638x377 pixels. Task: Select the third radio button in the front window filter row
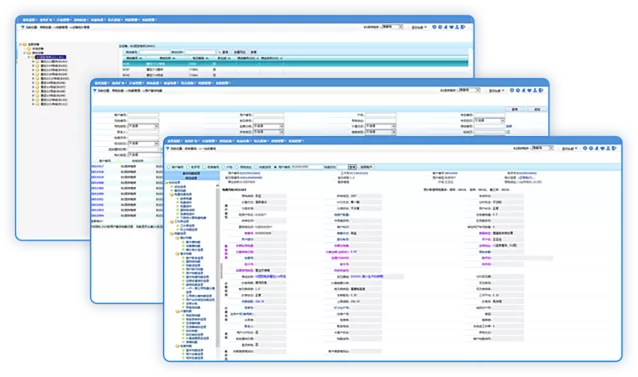204,167
